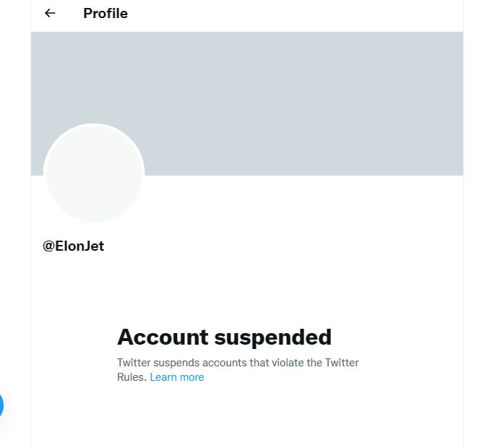This screenshot has width=482, height=448.
Task: Open the blank profile avatar circle
Action: pos(94,173)
